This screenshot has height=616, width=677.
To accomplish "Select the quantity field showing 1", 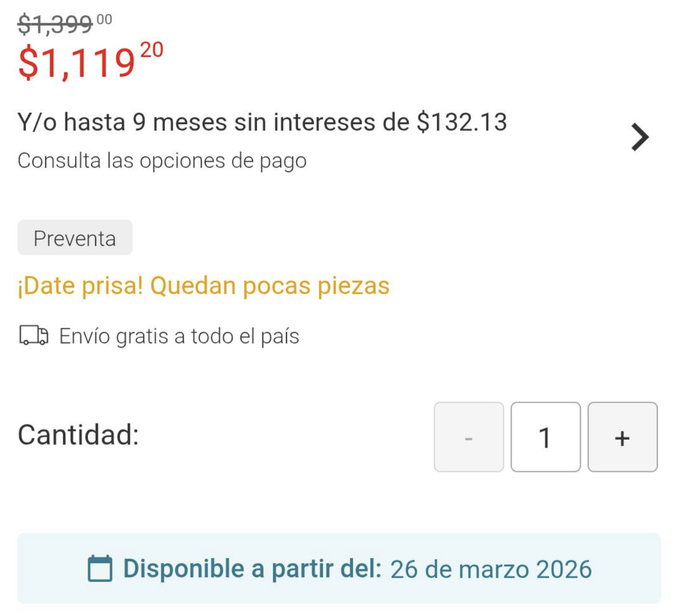I will (545, 437).
